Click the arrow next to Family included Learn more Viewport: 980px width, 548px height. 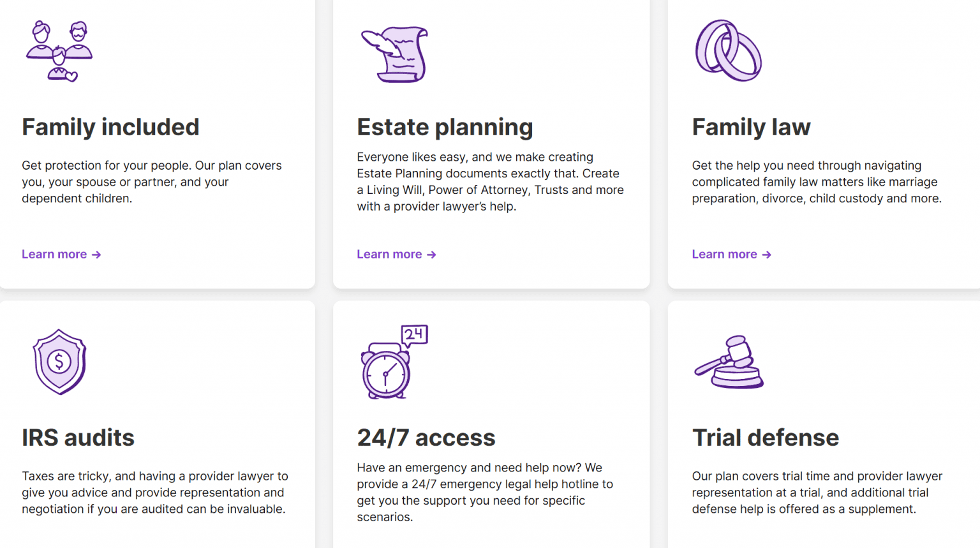[96, 254]
